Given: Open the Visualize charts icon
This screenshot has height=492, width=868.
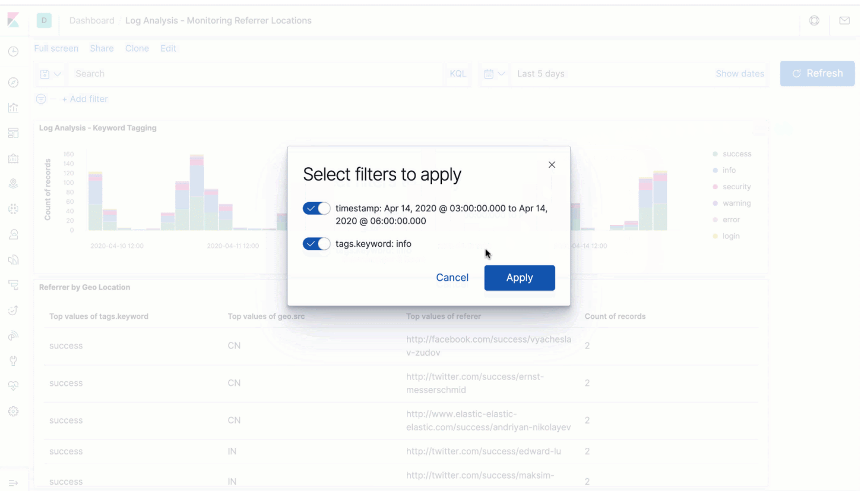Looking at the screenshot, I should coord(13,107).
